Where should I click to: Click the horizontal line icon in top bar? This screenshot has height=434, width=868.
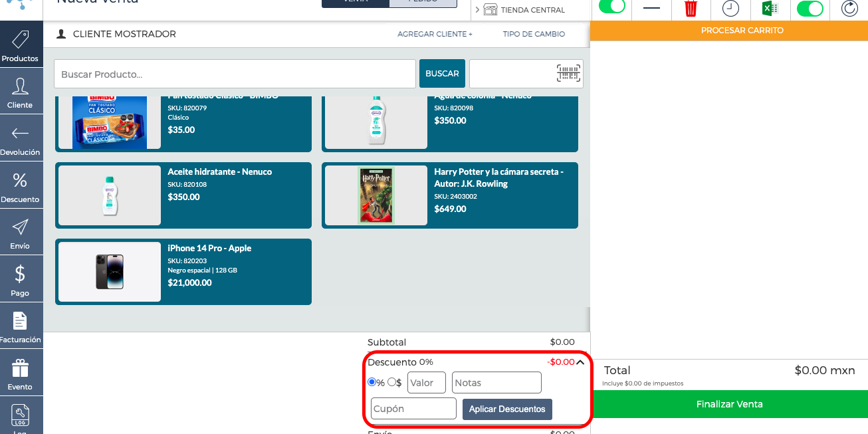652,7
